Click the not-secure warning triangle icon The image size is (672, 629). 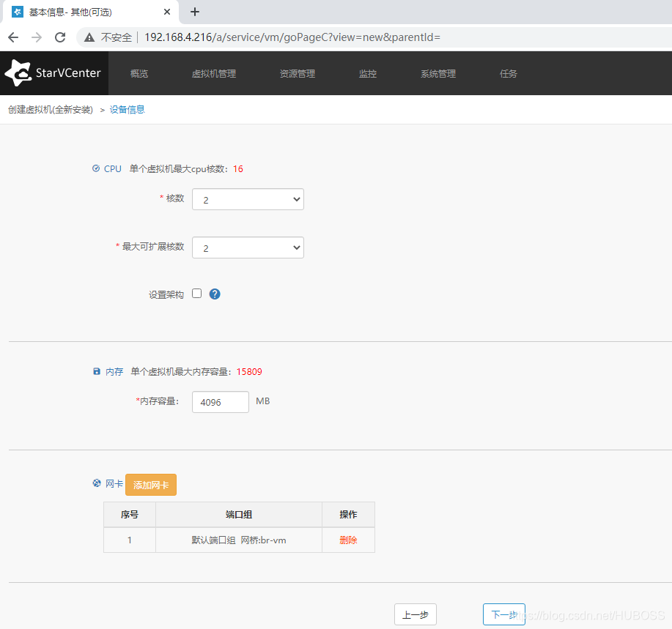point(89,37)
